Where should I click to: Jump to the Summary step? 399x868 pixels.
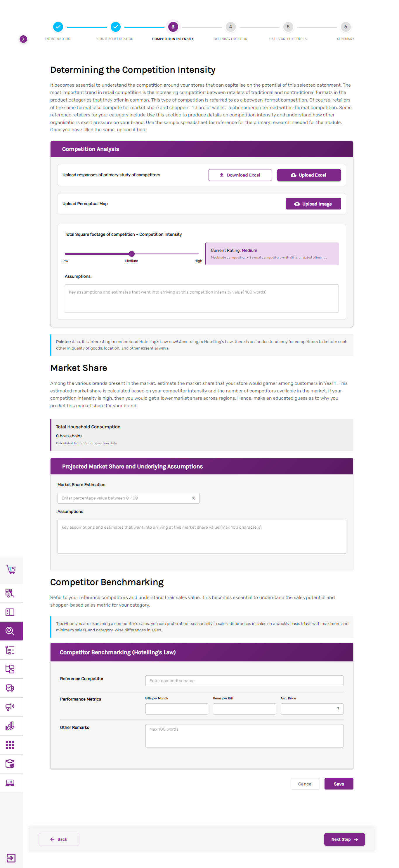point(345,27)
